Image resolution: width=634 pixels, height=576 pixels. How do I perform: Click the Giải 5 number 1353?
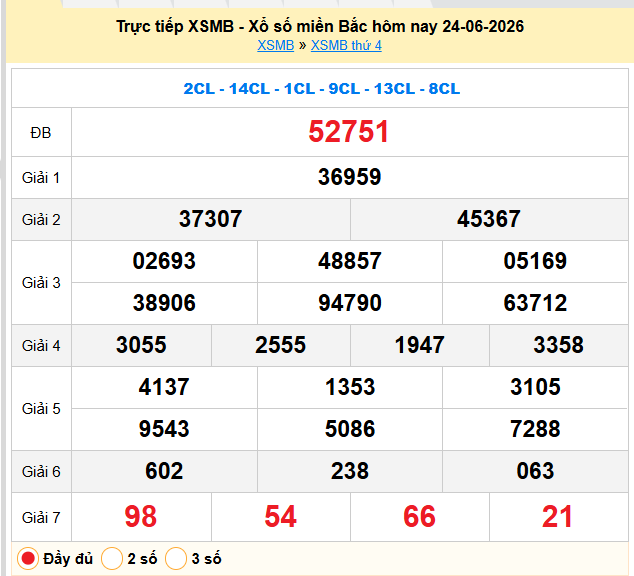point(350,387)
